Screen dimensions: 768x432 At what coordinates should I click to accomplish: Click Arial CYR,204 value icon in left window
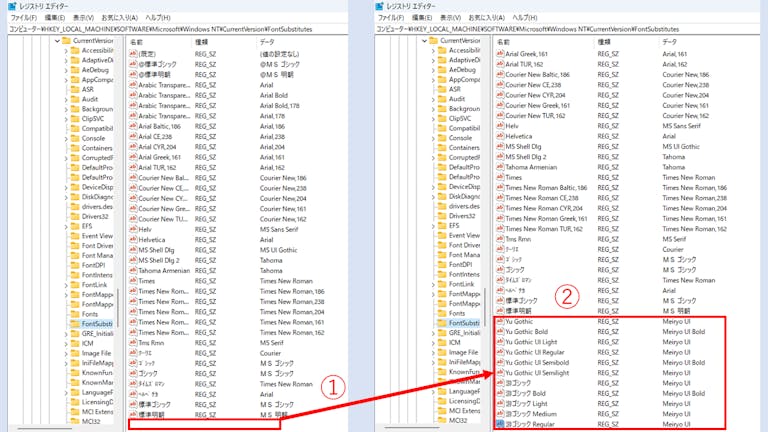[133, 146]
